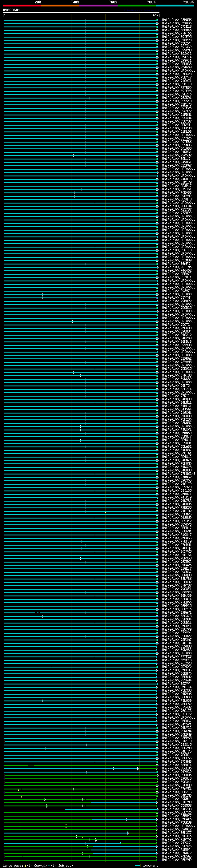Select the UniRef100_B9QQJ5 label
This screenshot has height=868, width=197.
click(x=177, y=778)
